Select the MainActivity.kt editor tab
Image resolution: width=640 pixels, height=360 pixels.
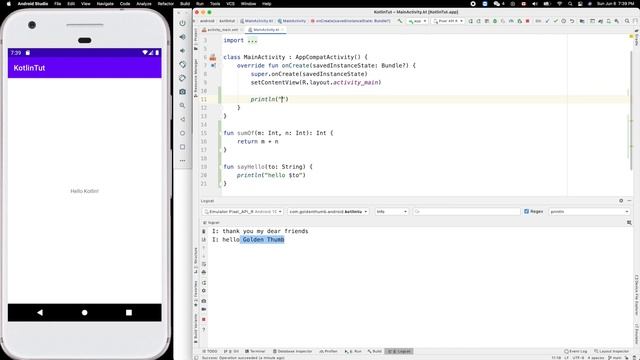tap(266, 30)
